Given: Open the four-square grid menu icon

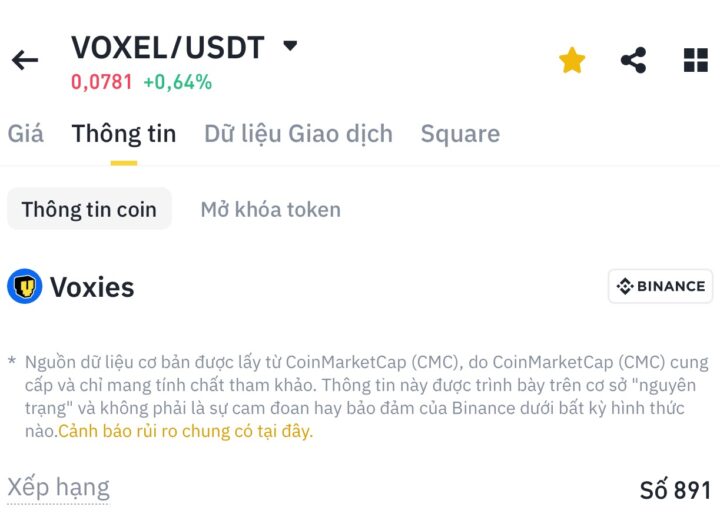Looking at the screenshot, I should (x=695, y=60).
